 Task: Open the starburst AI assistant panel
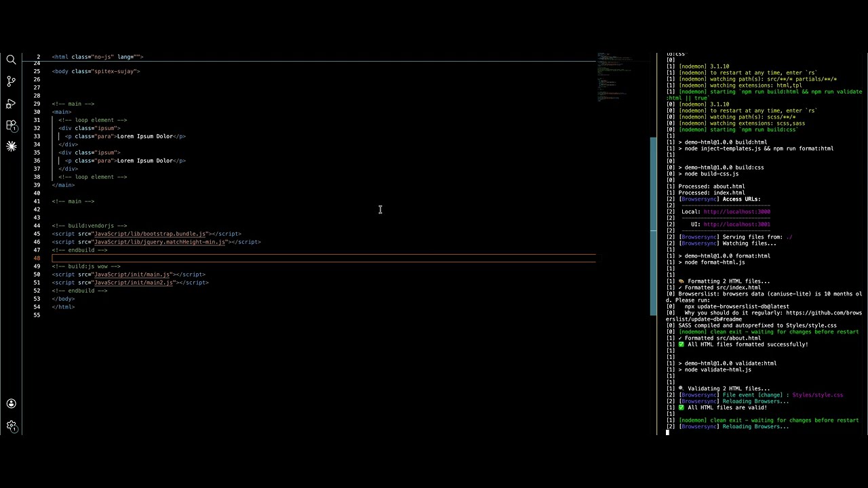tap(11, 146)
